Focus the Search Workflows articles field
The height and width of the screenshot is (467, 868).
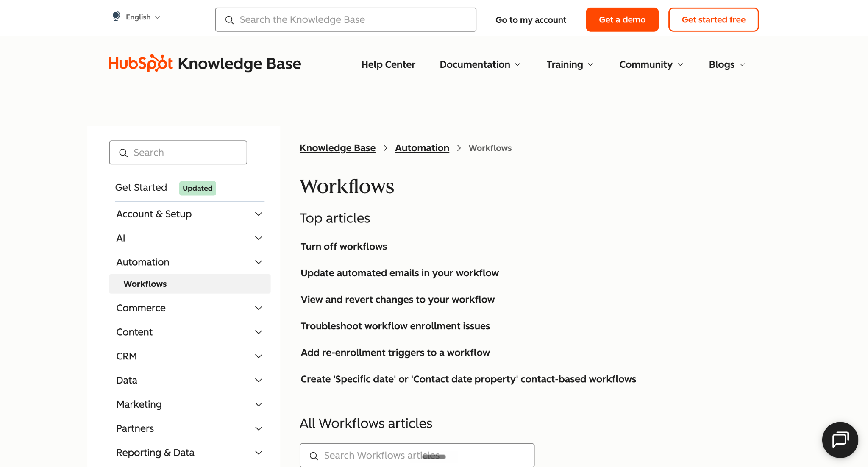pyautogui.click(x=417, y=455)
